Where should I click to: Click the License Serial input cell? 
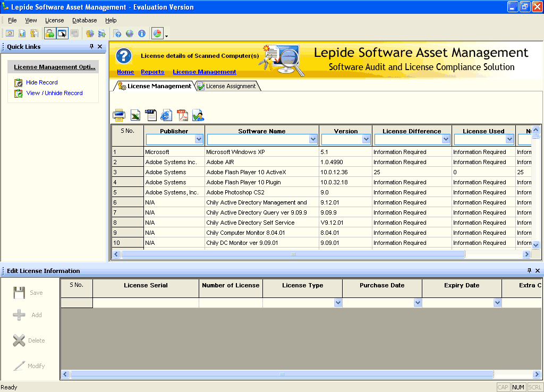[146, 303]
